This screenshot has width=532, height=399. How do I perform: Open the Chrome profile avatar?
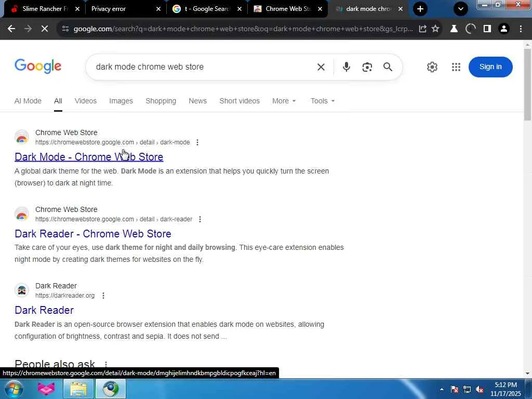pos(504,29)
